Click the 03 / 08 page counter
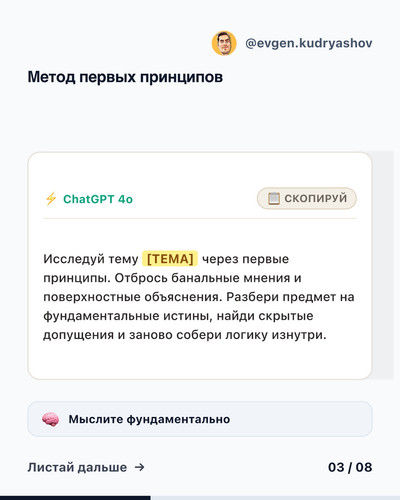Image resolution: width=400 pixels, height=500 pixels. tap(350, 467)
